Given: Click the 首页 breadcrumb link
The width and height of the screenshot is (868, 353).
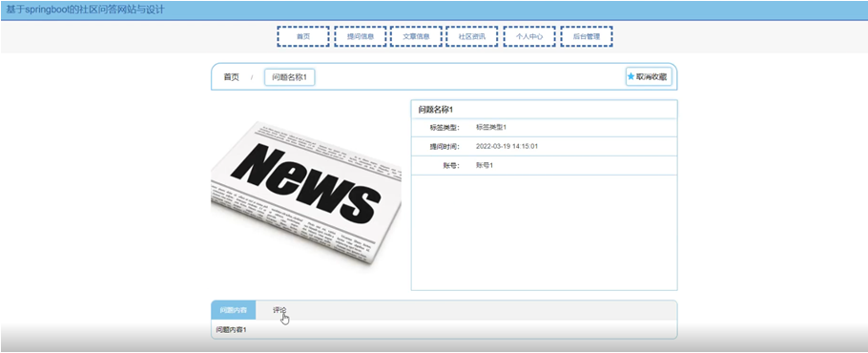Looking at the screenshot, I should (232, 77).
